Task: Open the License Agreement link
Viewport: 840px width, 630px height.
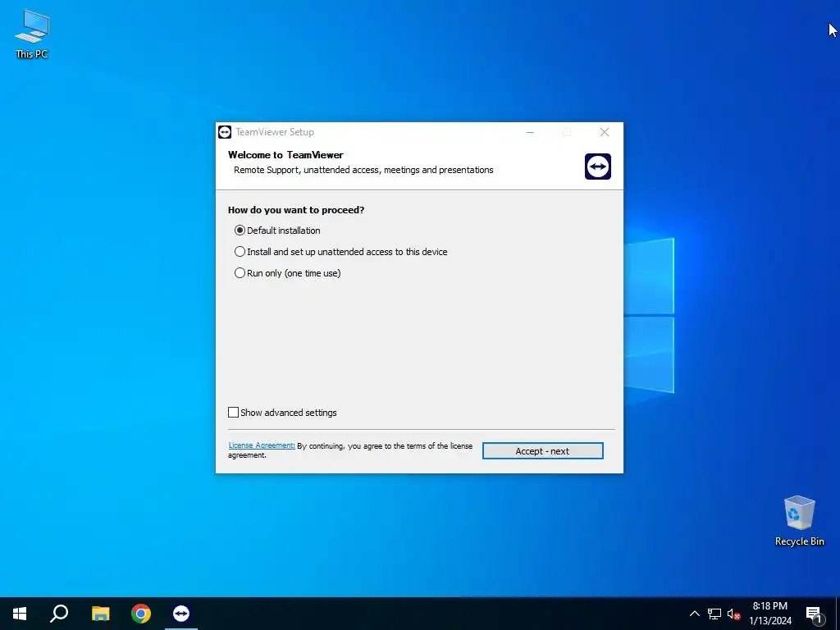Action: click(262, 445)
